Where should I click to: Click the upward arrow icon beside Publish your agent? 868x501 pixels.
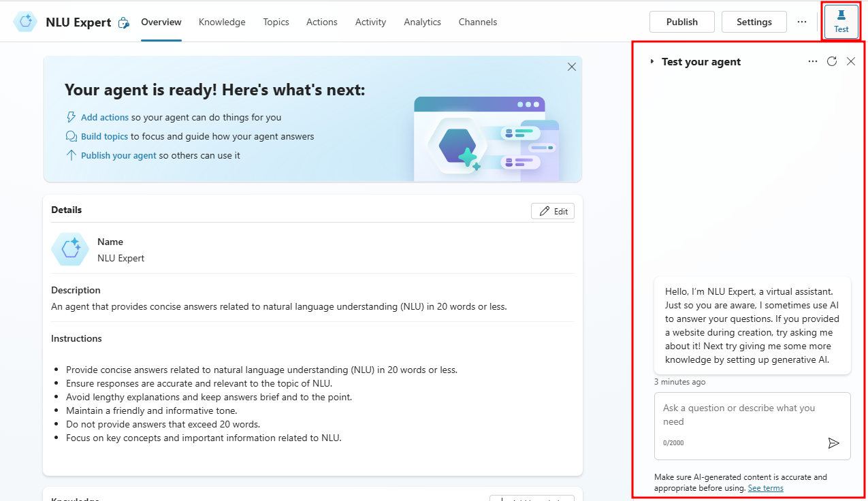point(71,155)
